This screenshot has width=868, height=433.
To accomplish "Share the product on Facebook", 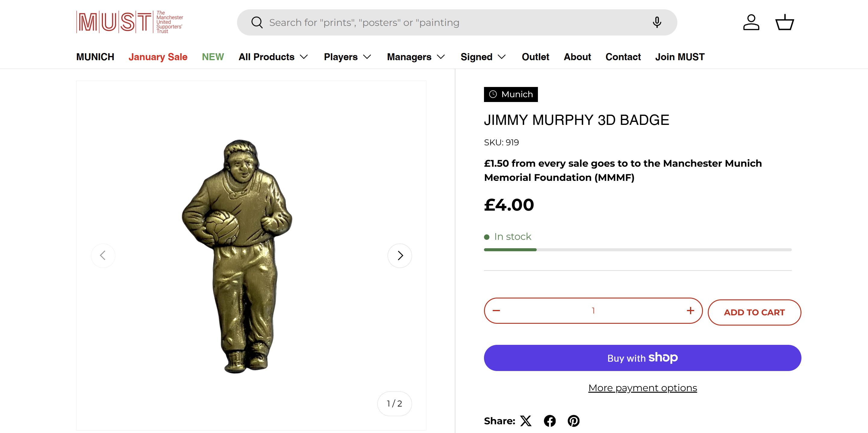I will click(x=550, y=421).
